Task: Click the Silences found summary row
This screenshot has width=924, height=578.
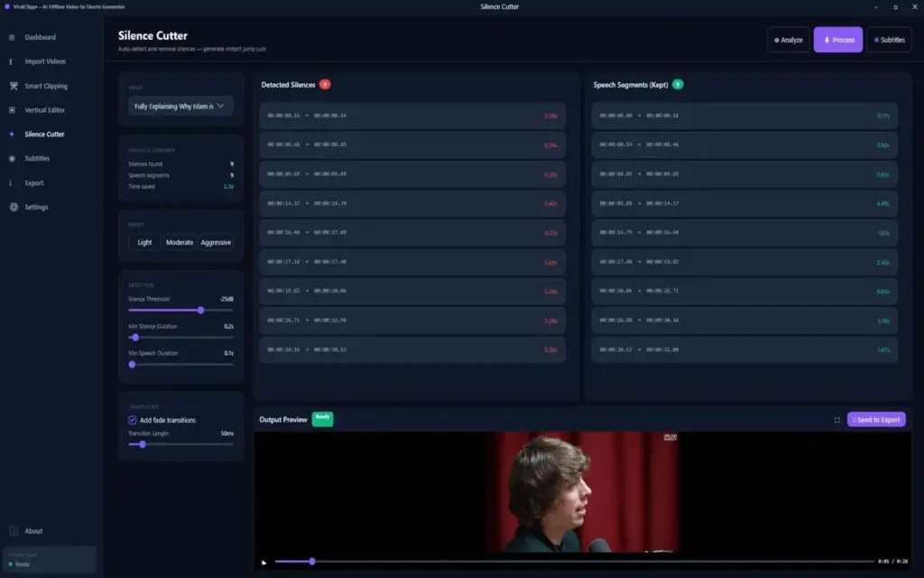Action: (x=180, y=164)
